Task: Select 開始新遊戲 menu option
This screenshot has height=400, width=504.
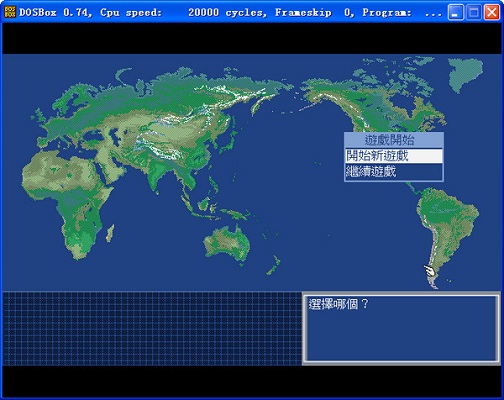Action: [394, 156]
